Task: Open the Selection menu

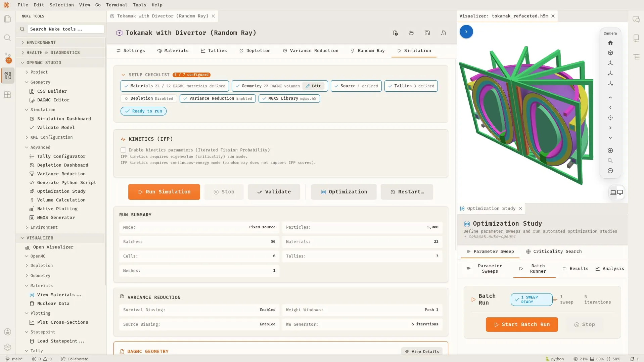Action: 61,5
